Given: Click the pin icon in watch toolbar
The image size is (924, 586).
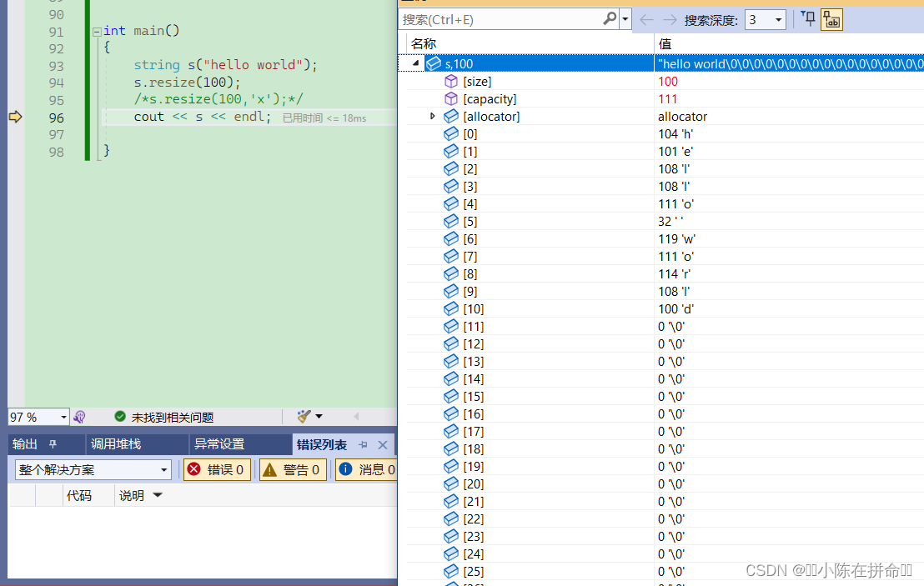Looking at the screenshot, I should 809,19.
